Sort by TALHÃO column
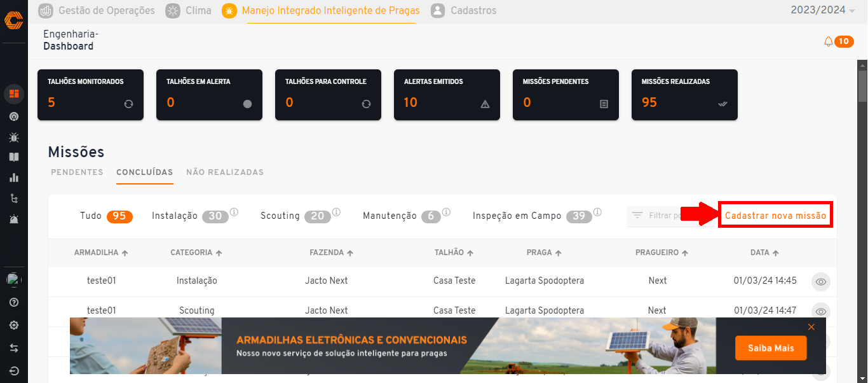The image size is (868, 383). tap(454, 253)
